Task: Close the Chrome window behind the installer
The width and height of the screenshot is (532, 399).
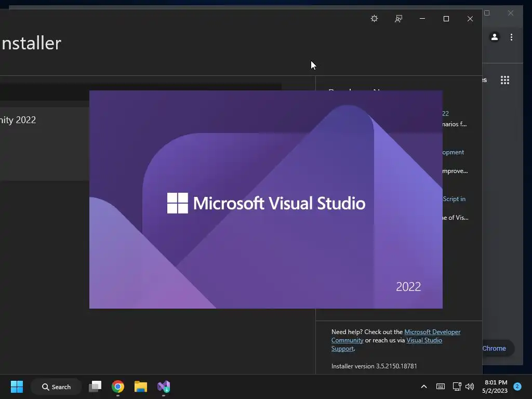Action: [511, 13]
